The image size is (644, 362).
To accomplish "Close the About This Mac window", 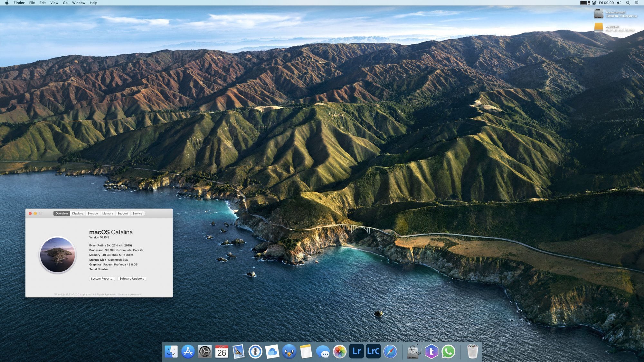I will 30,214.
